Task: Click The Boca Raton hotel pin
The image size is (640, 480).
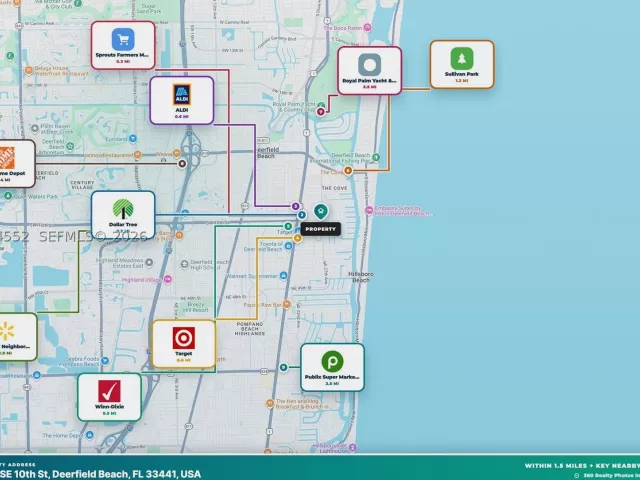Action: [x=368, y=28]
